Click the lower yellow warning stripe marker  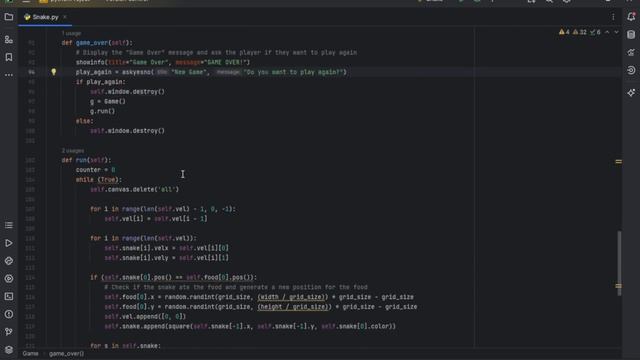[619, 286]
